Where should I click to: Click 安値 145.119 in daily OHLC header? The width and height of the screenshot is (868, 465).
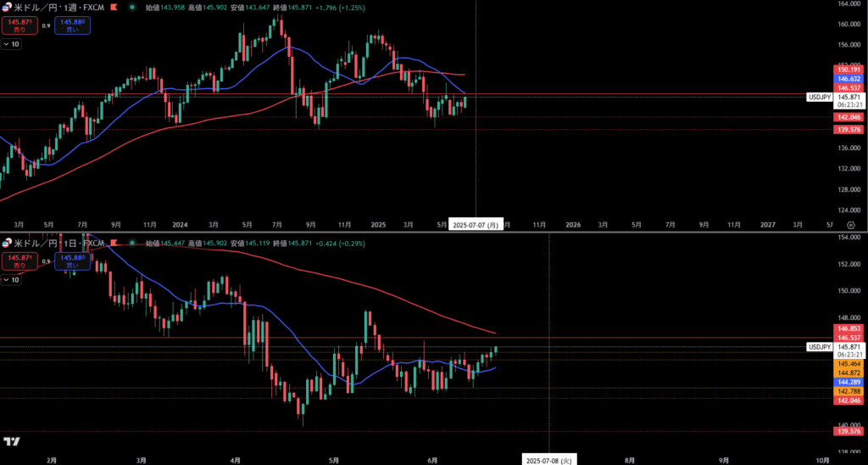[250, 243]
